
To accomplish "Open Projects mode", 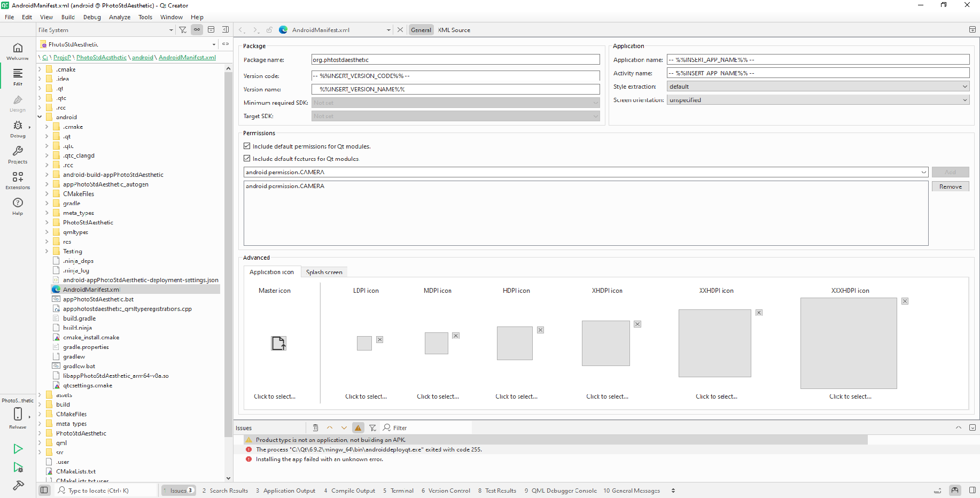I will pos(18,155).
